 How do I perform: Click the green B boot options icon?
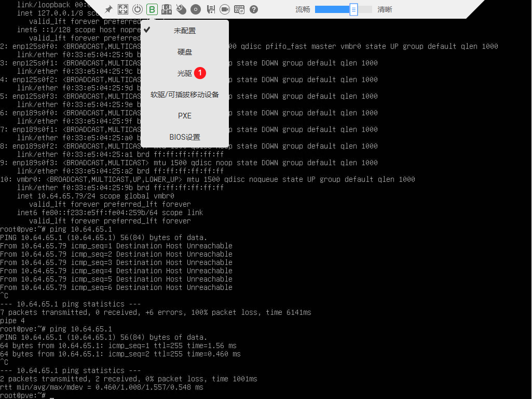coord(152,9)
